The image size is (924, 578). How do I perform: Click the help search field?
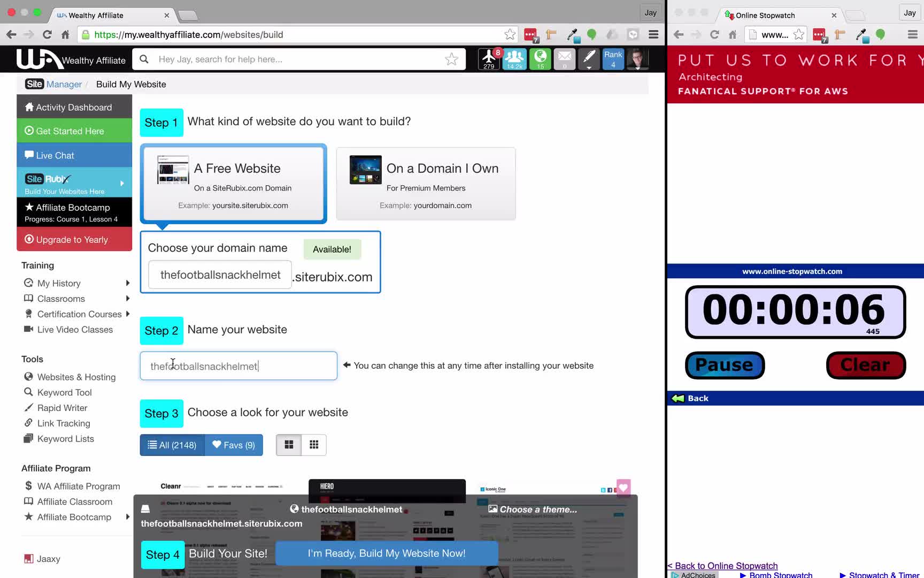click(x=299, y=59)
